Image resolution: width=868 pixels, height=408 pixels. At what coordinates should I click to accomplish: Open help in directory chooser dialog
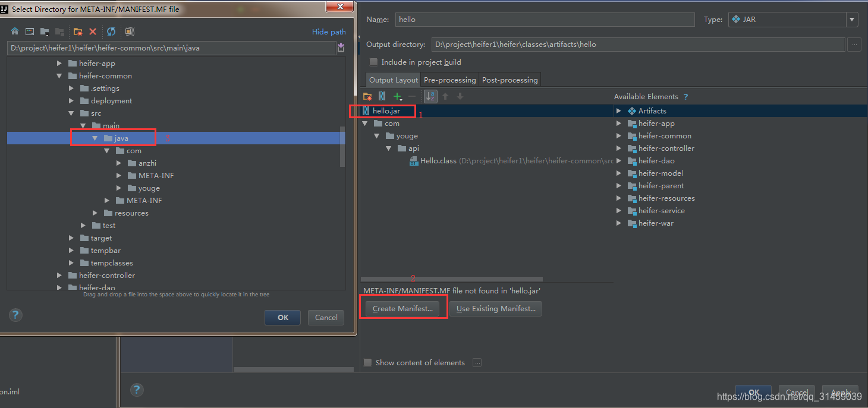pos(16,315)
